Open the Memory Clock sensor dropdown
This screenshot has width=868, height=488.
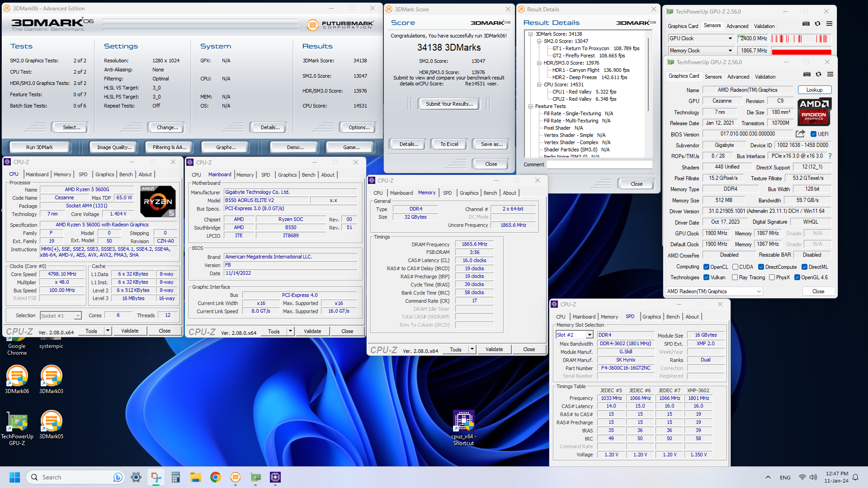coord(701,51)
